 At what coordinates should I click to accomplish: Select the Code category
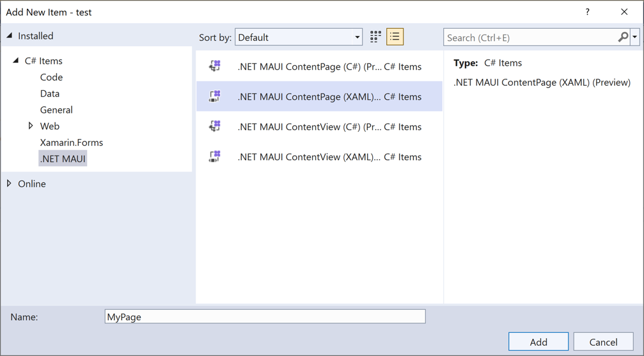click(x=51, y=77)
